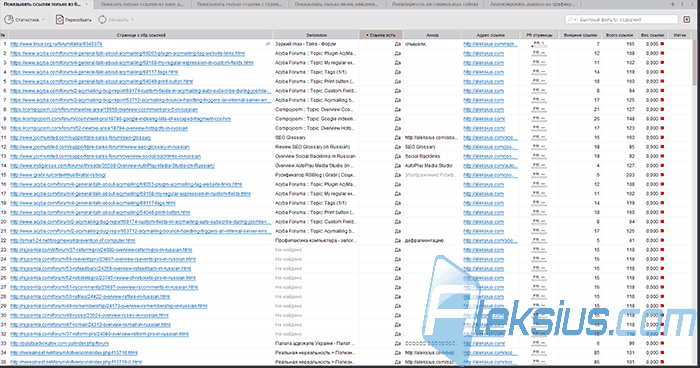
Task: Add a new tab with the plus icon
Action: (673, 4)
